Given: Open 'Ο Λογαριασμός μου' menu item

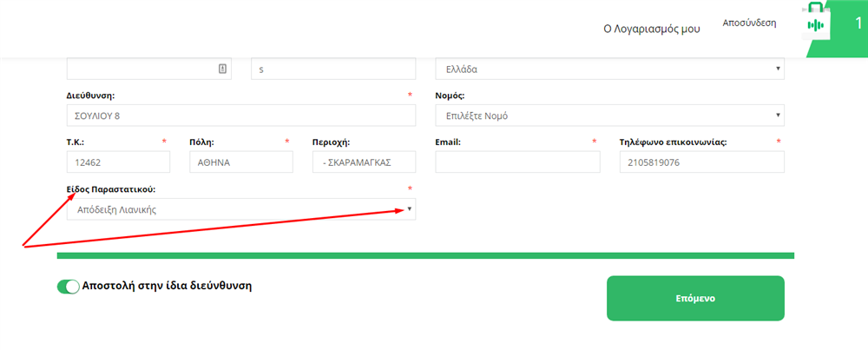Looking at the screenshot, I should point(652,30).
